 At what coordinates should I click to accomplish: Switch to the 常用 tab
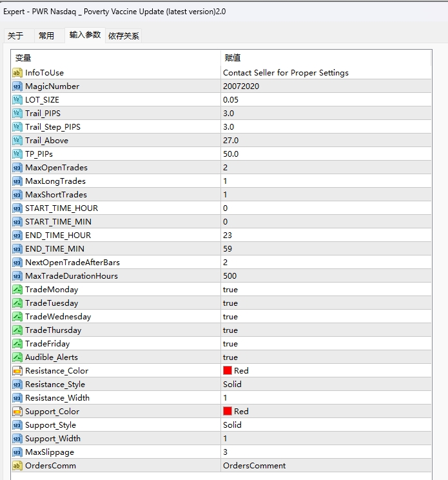coord(46,36)
